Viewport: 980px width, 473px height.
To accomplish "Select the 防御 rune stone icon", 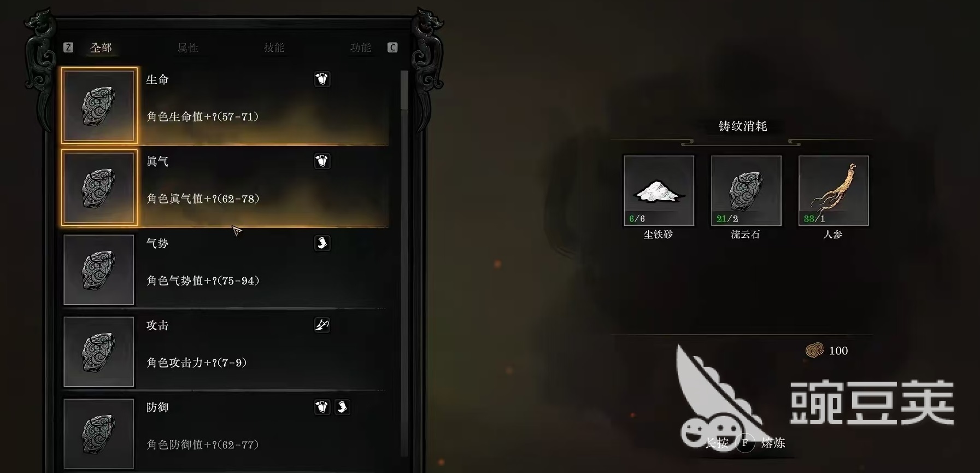I will 99,434.
